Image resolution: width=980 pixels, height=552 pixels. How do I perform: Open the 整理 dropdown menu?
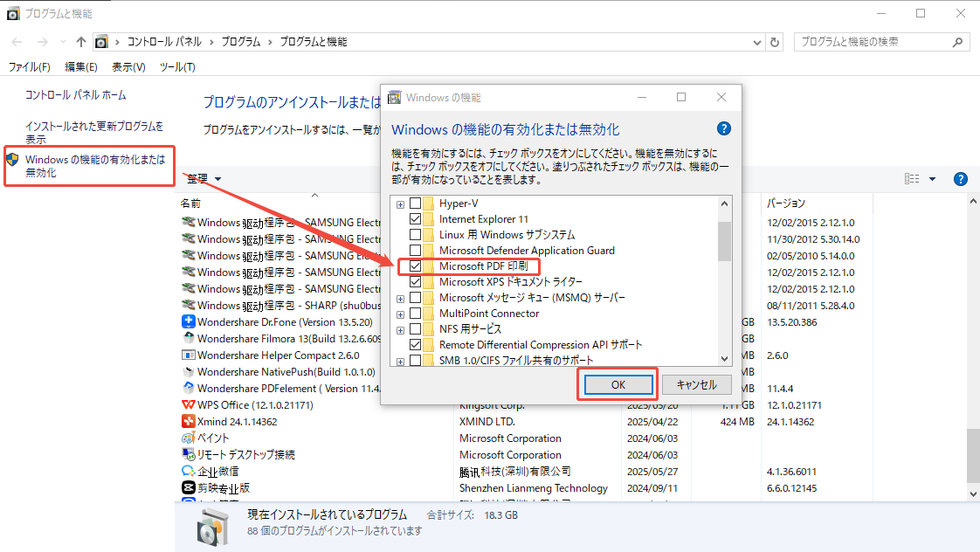pos(204,179)
